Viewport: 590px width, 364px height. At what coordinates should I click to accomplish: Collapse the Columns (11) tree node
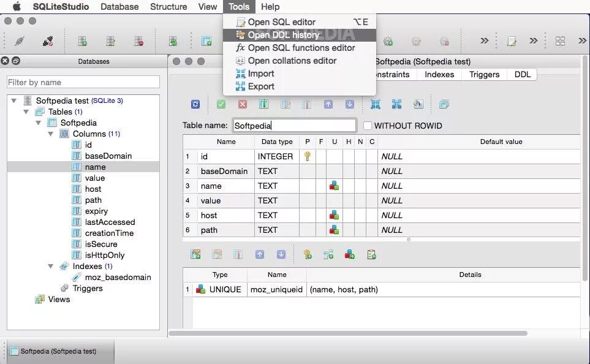pyautogui.click(x=50, y=134)
